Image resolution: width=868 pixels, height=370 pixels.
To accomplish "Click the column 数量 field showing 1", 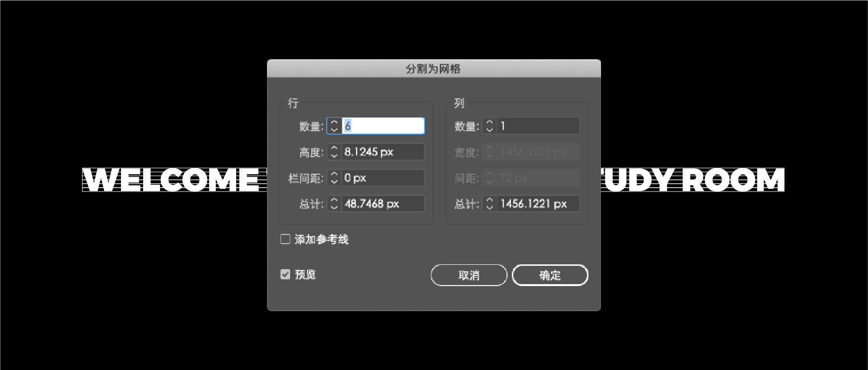I will (x=538, y=126).
